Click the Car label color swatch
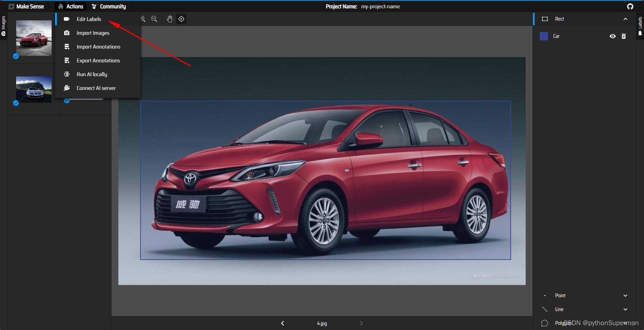Image resolution: width=644 pixels, height=330 pixels. click(544, 36)
